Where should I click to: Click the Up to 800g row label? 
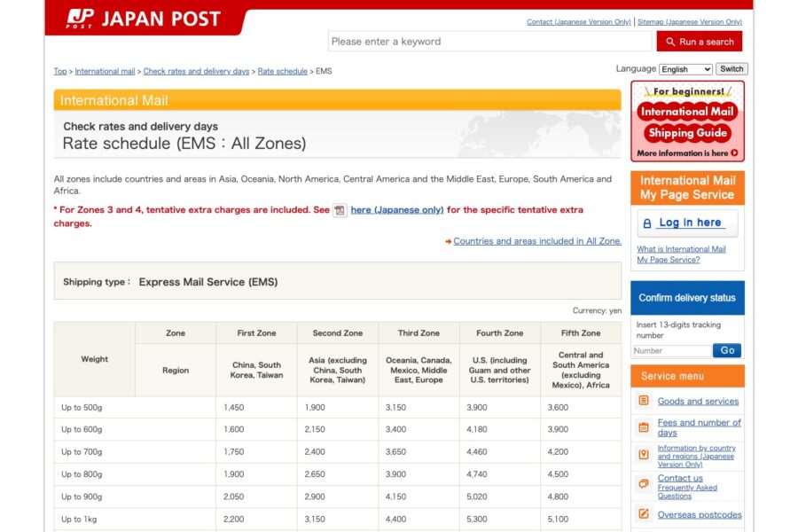pyautogui.click(x=82, y=474)
